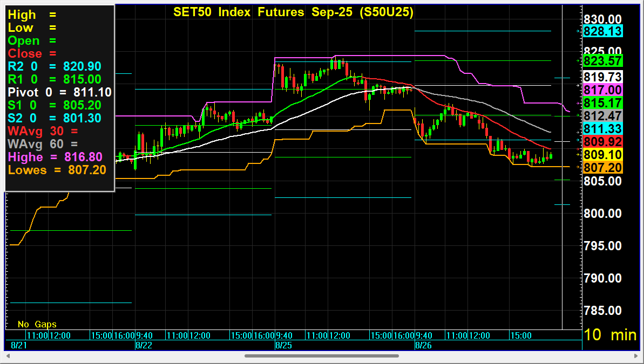Click the 800.00 price axis label
644x364 pixels.
pos(602,214)
